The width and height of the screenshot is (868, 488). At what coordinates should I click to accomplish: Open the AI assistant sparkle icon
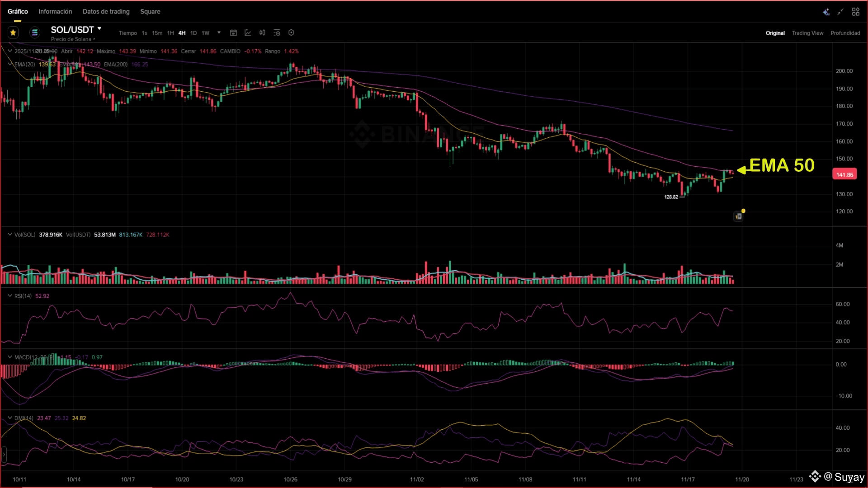point(826,12)
